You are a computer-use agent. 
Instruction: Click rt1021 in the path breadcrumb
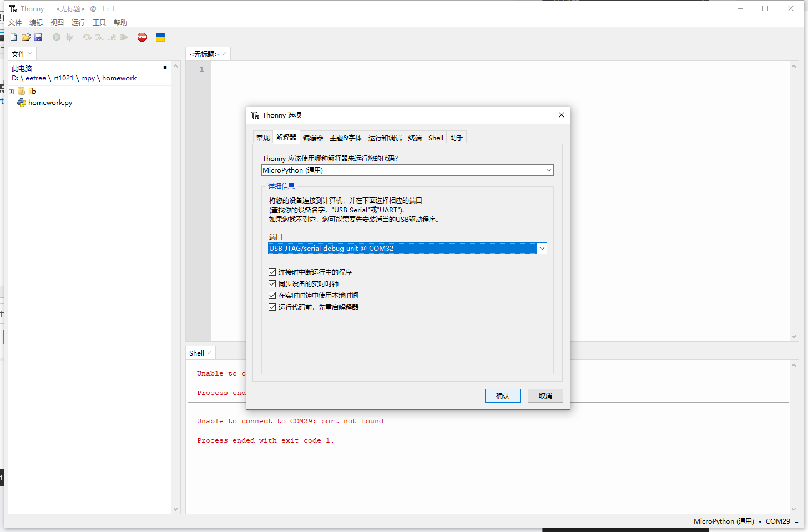[x=63, y=78]
